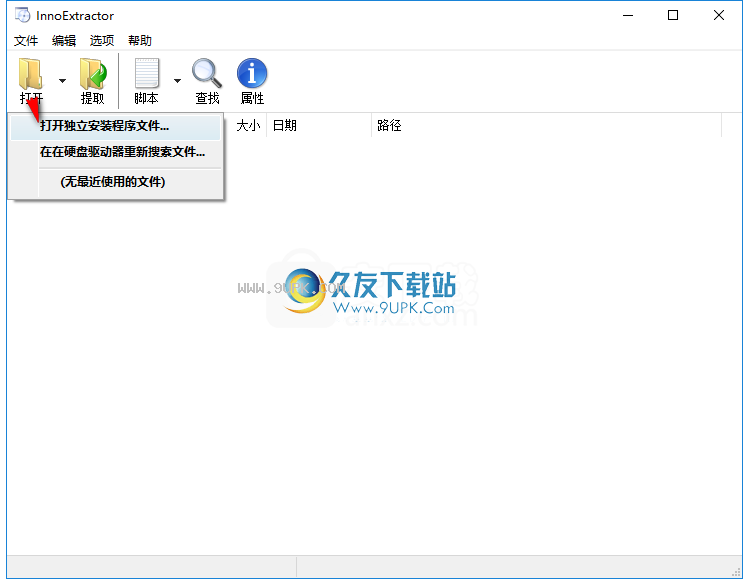This screenshot has width=747, height=582.
Task: Open the 选项 menu
Action: (102, 41)
